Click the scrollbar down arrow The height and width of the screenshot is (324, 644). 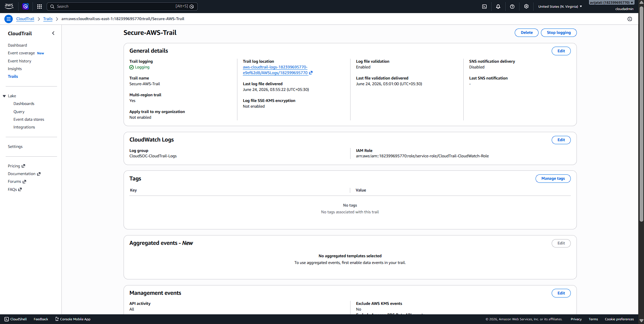coord(641,321)
